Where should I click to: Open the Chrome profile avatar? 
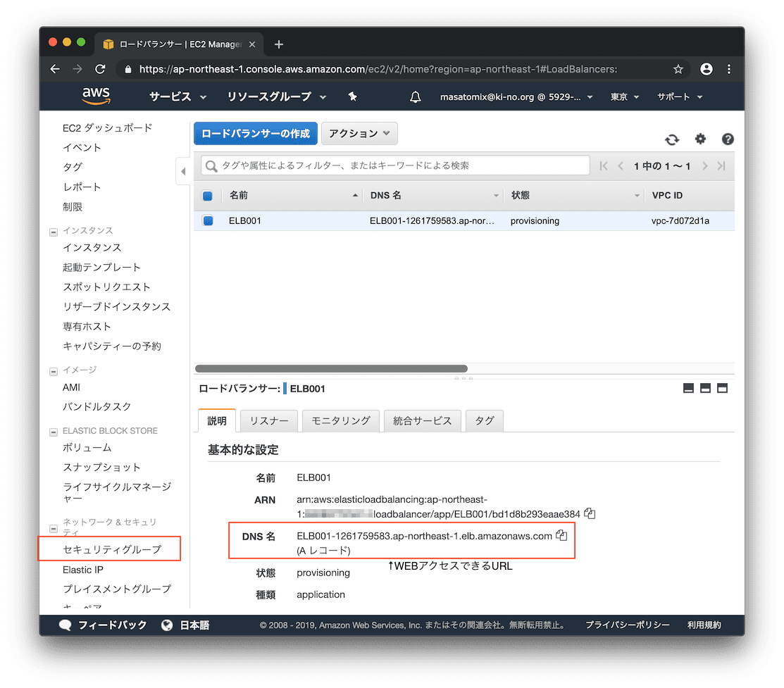tap(706, 69)
